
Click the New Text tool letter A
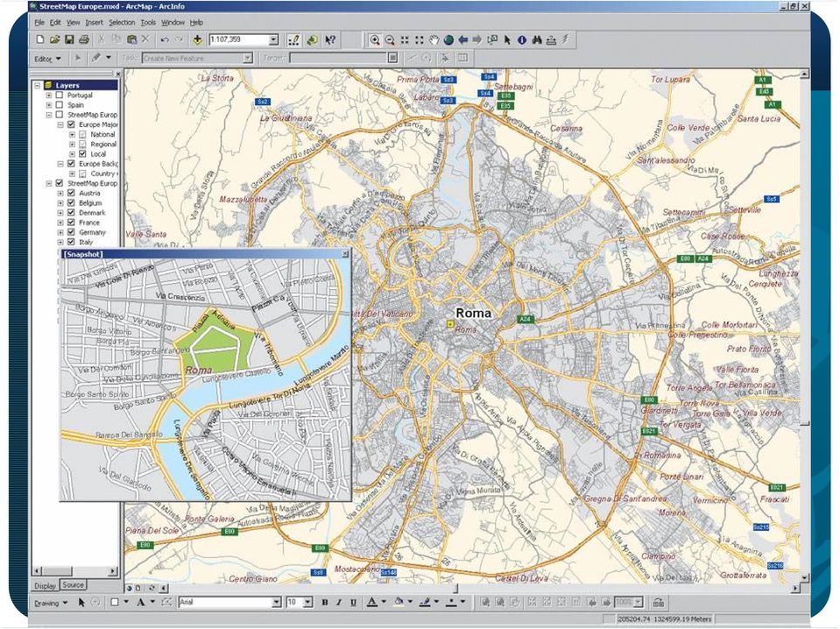pos(140,602)
